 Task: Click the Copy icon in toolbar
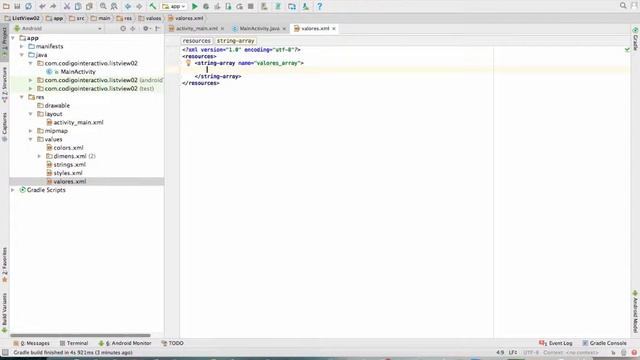coord(78,6)
